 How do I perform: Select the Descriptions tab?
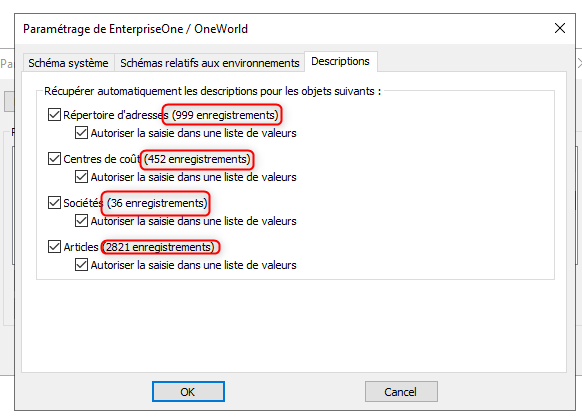point(340,61)
